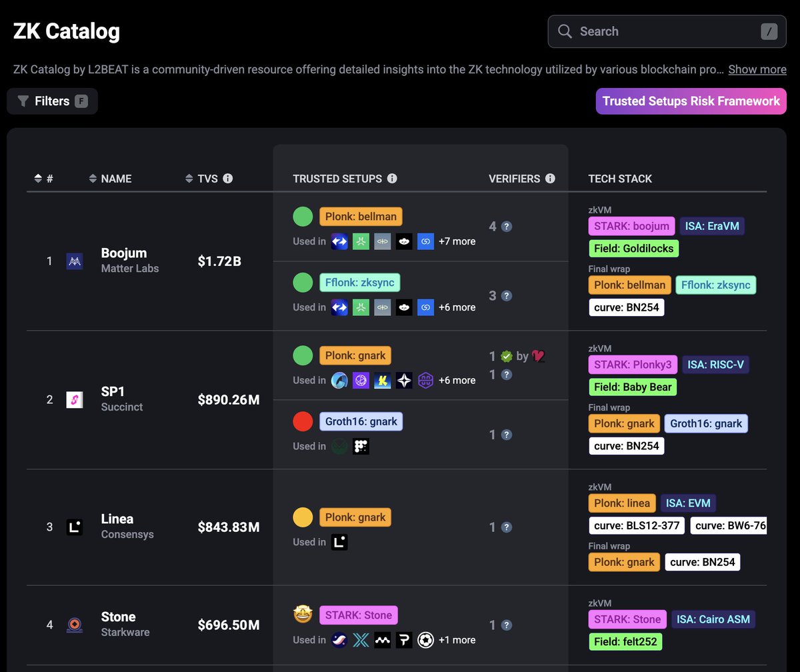Click the info icon next to TVS

coord(228,179)
